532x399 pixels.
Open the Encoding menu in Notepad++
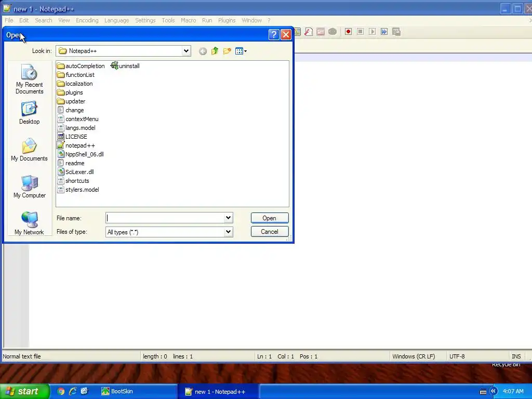click(87, 20)
